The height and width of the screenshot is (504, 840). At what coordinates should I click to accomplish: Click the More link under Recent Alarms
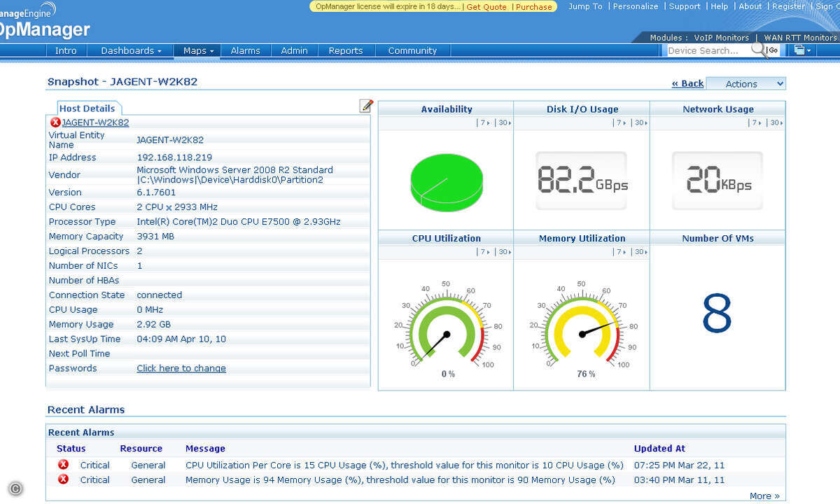pyautogui.click(x=764, y=496)
